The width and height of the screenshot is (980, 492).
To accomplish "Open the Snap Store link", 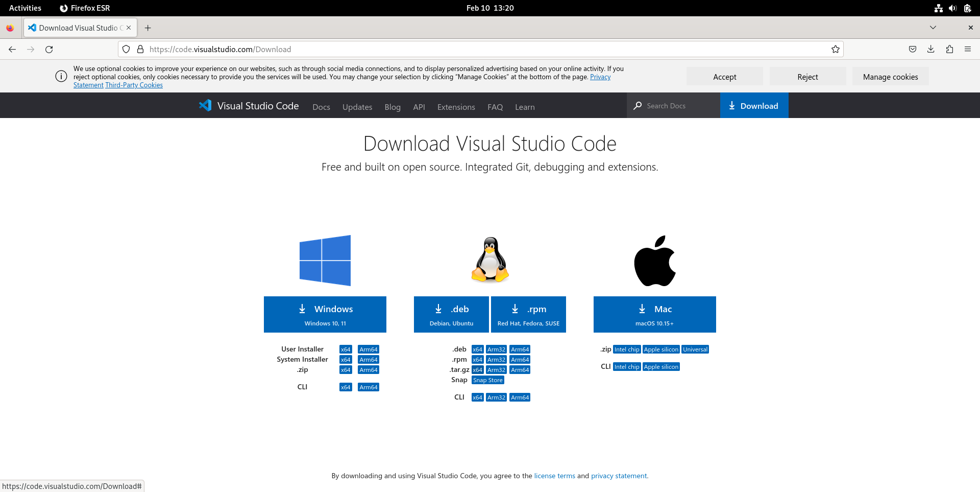I will pos(488,380).
